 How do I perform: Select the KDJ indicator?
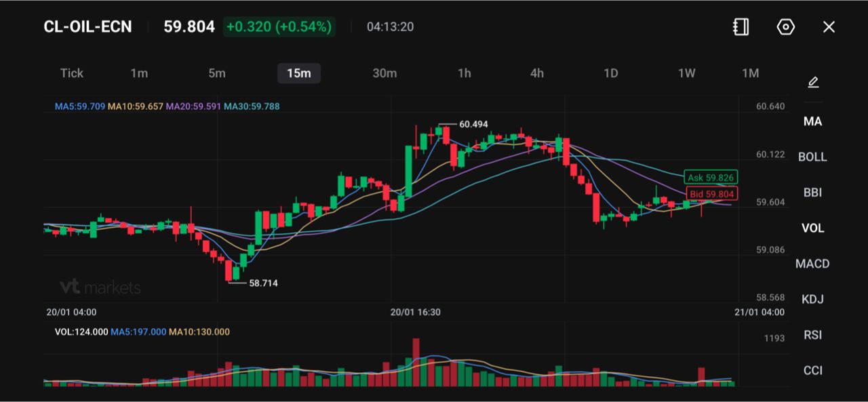[812, 299]
